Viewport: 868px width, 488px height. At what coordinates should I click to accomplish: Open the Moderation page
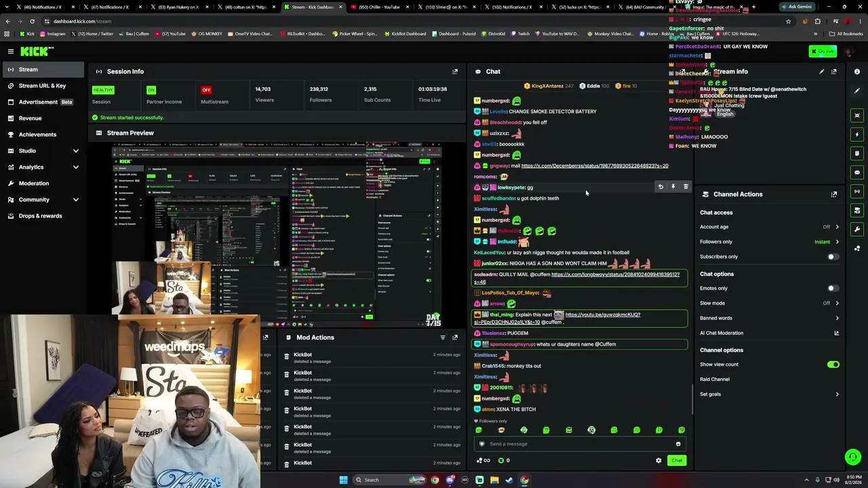pyautogui.click(x=42, y=183)
